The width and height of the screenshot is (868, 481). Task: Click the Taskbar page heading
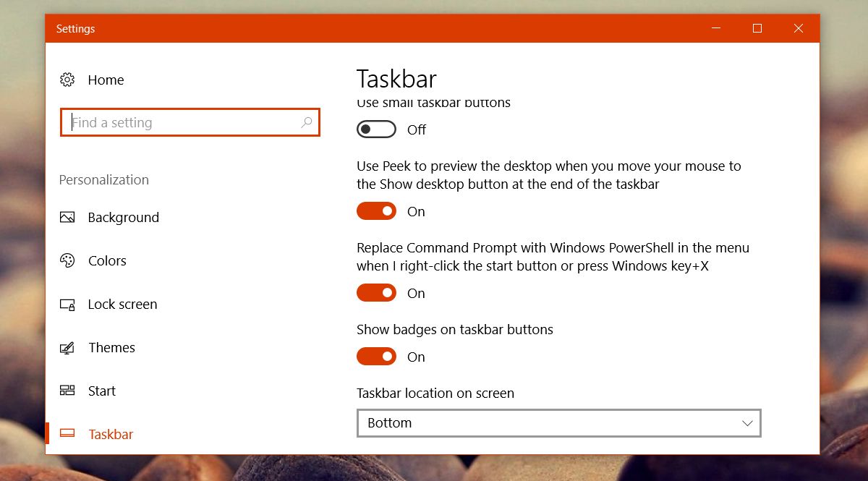point(396,79)
